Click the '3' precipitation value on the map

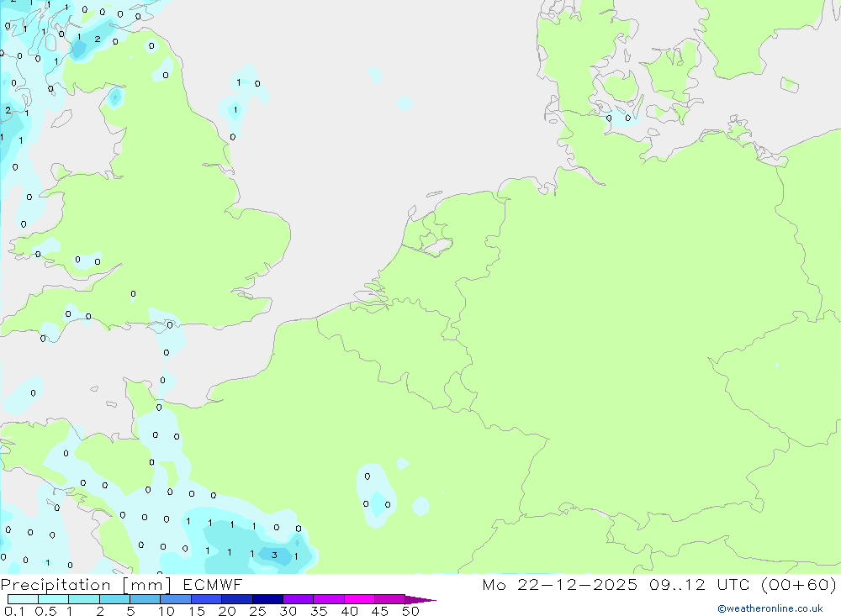[x=274, y=555]
